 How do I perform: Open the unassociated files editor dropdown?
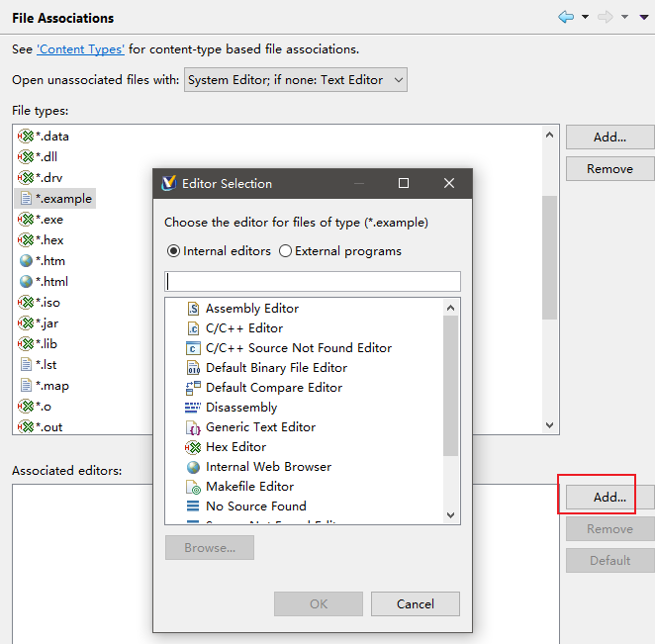tap(295, 80)
